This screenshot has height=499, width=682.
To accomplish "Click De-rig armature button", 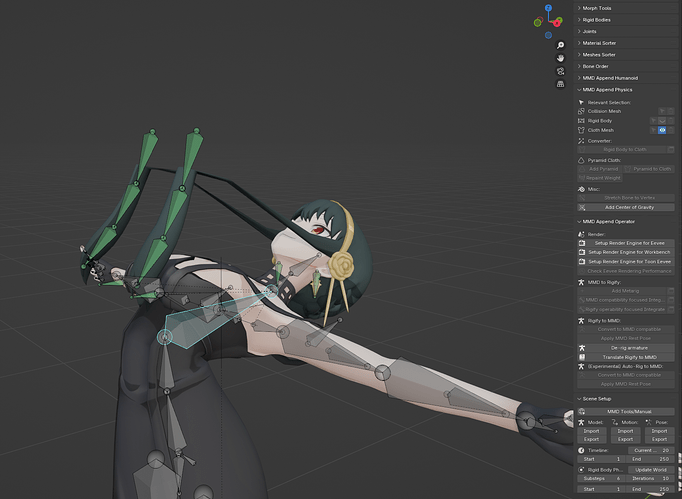I will click(x=626, y=348).
